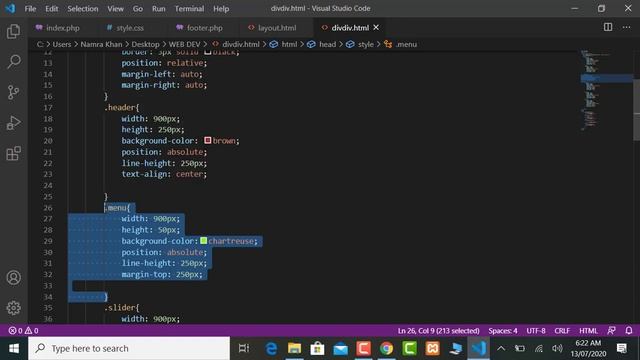This screenshot has width=640, height=360.
Task: Click the .header selector on line 17
Action: (x=121, y=107)
